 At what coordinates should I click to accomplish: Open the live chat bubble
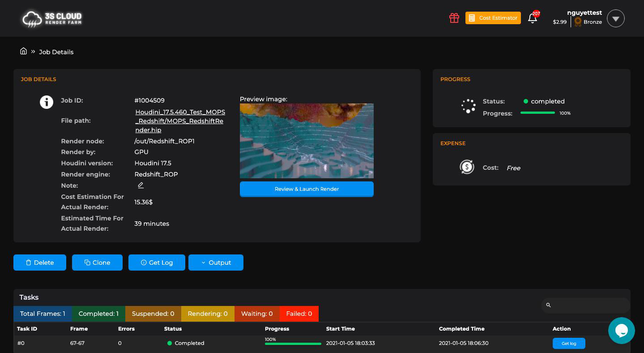click(x=622, y=331)
